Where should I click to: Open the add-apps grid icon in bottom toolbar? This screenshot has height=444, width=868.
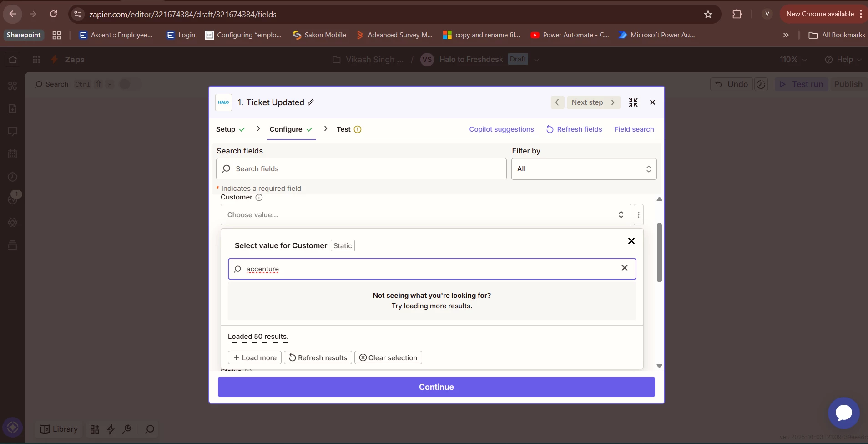(x=95, y=429)
